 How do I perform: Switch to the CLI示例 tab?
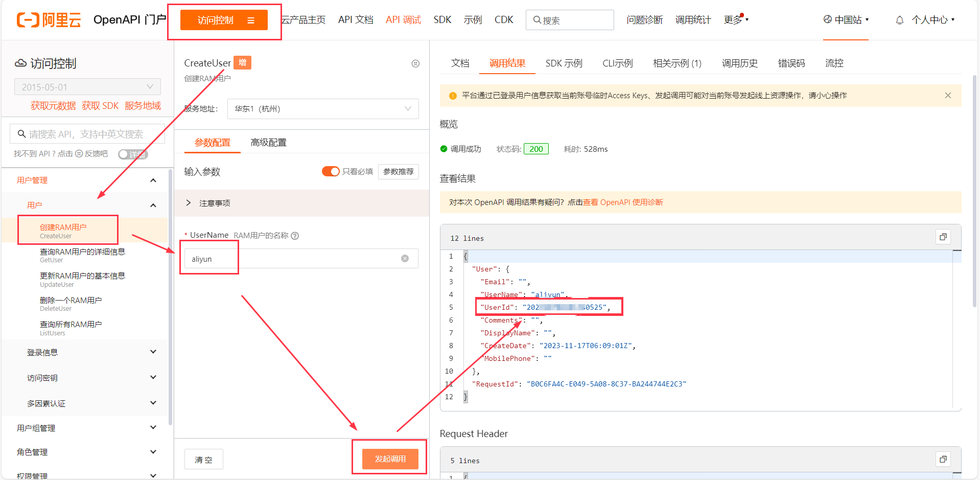617,63
